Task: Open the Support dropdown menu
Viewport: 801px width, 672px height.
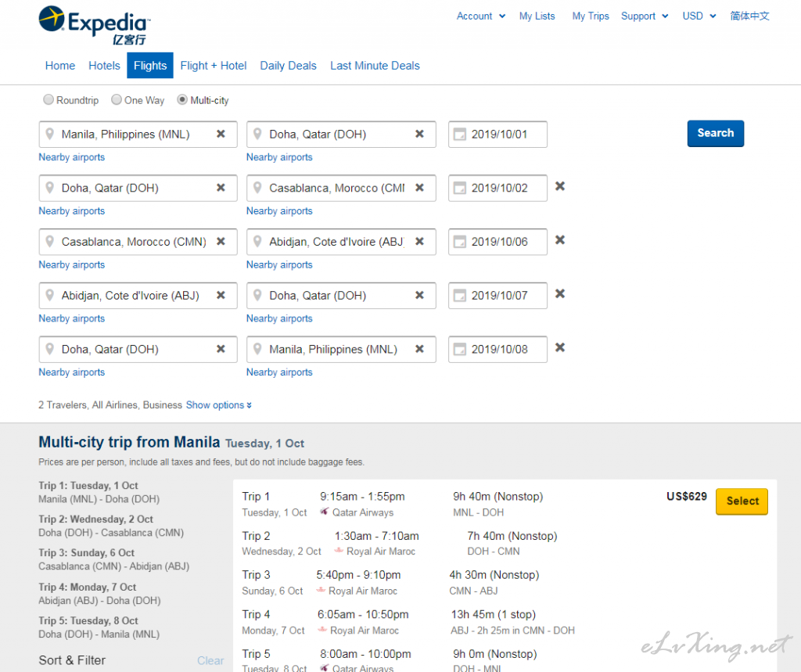Action: [645, 16]
